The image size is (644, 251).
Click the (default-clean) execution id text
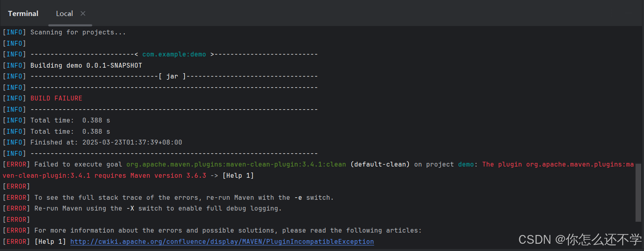click(380, 164)
